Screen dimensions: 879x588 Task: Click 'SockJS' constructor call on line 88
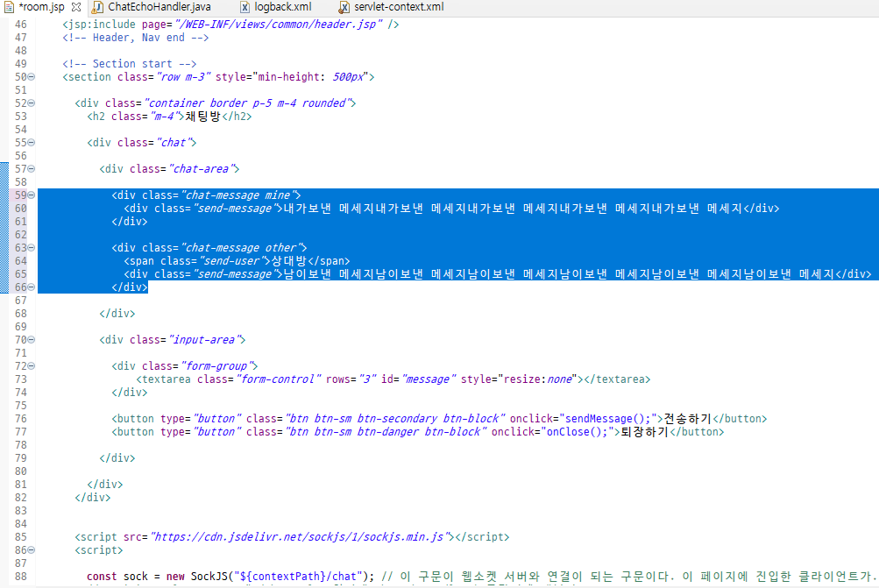coord(209,577)
